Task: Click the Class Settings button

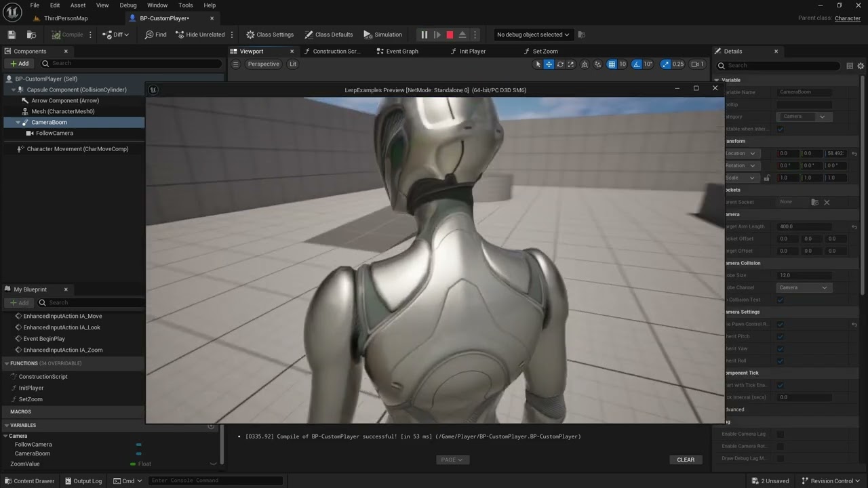Action: pos(270,35)
